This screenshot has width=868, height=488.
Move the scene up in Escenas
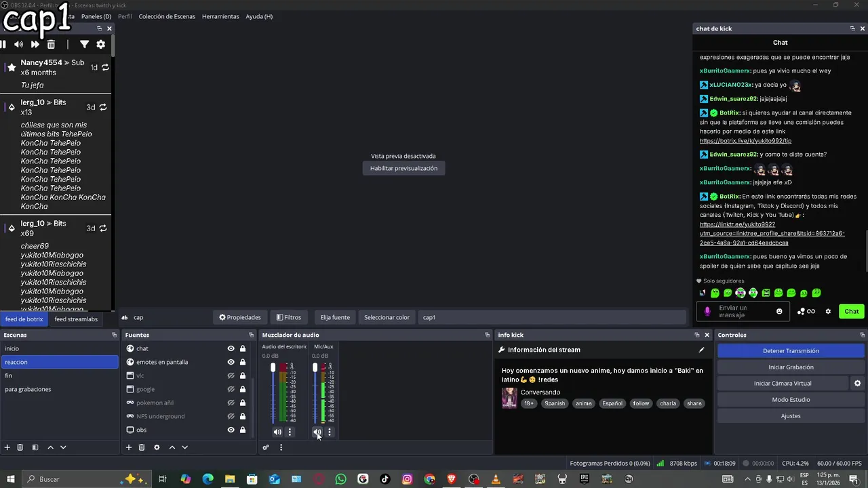50,447
